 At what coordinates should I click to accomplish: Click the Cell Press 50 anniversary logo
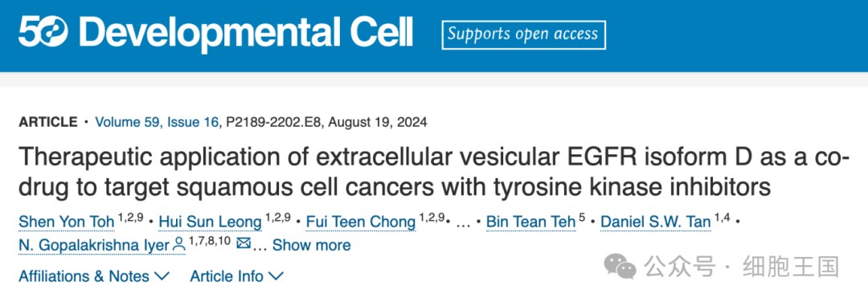43,32
